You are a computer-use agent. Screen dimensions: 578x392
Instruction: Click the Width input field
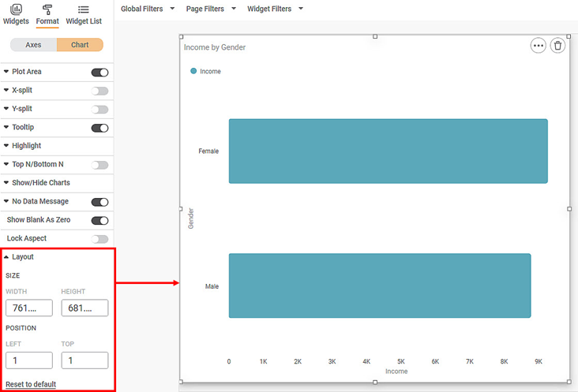coord(29,308)
